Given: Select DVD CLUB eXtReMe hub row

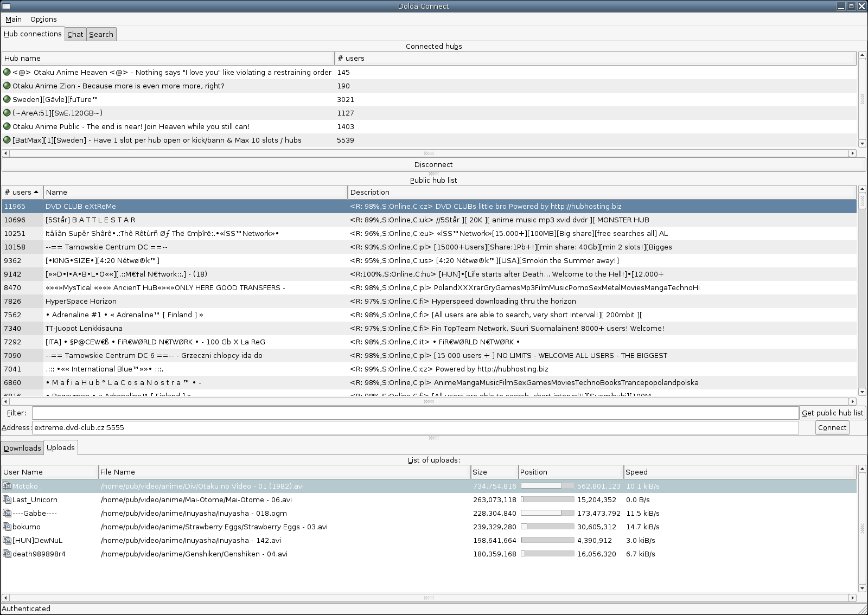Looking at the screenshot, I should click(x=429, y=206).
